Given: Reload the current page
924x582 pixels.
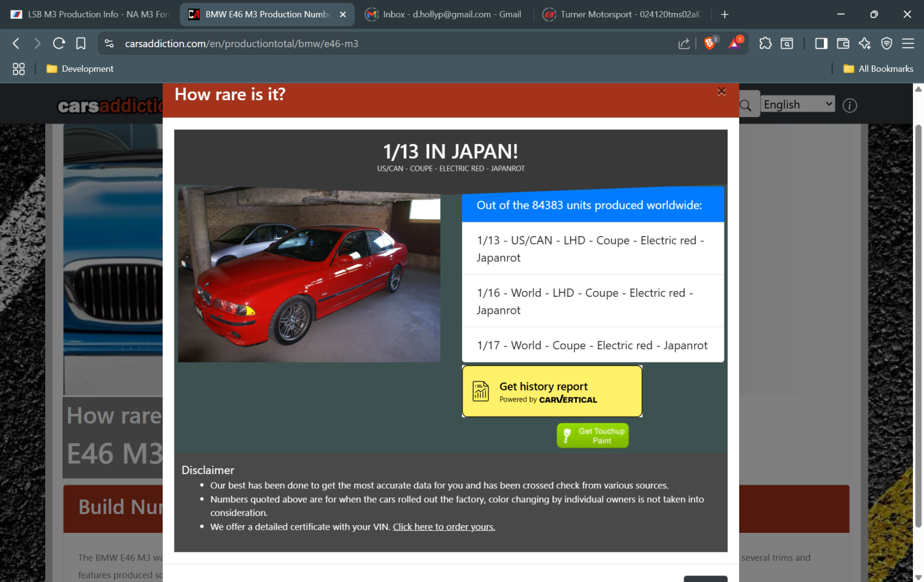Looking at the screenshot, I should (59, 43).
